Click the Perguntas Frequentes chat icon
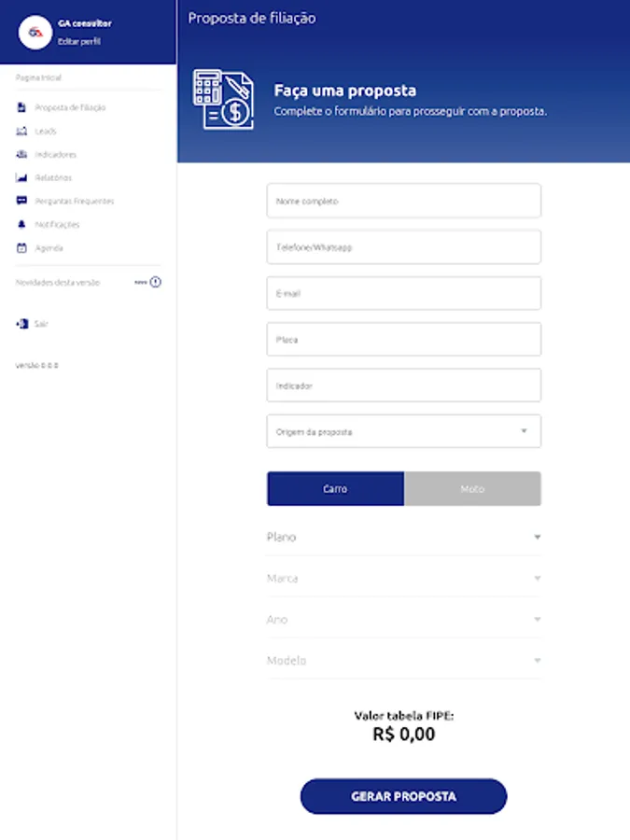The width and height of the screenshot is (630, 840). point(21,201)
